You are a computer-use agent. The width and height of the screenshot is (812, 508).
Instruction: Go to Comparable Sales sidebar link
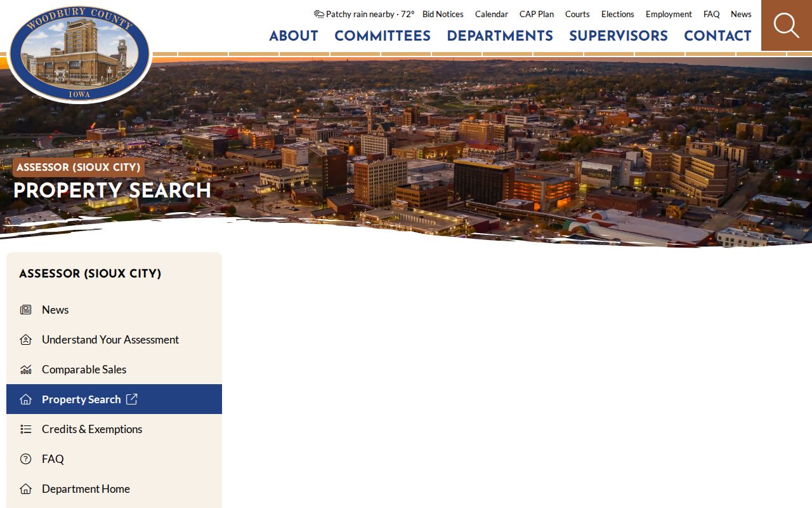tap(114, 370)
